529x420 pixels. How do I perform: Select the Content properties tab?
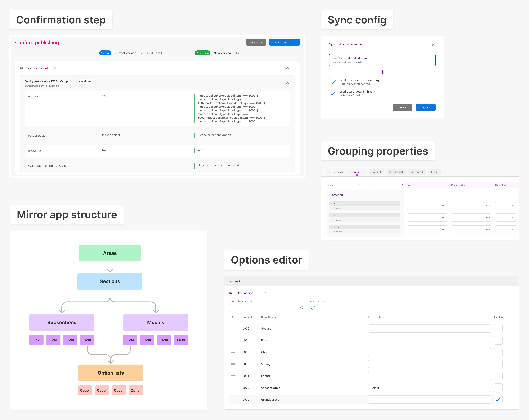[x=376, y=172]
